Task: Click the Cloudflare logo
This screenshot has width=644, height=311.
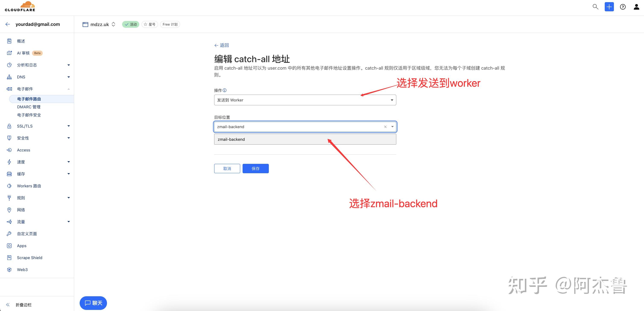Action: [x=20, y=6]
